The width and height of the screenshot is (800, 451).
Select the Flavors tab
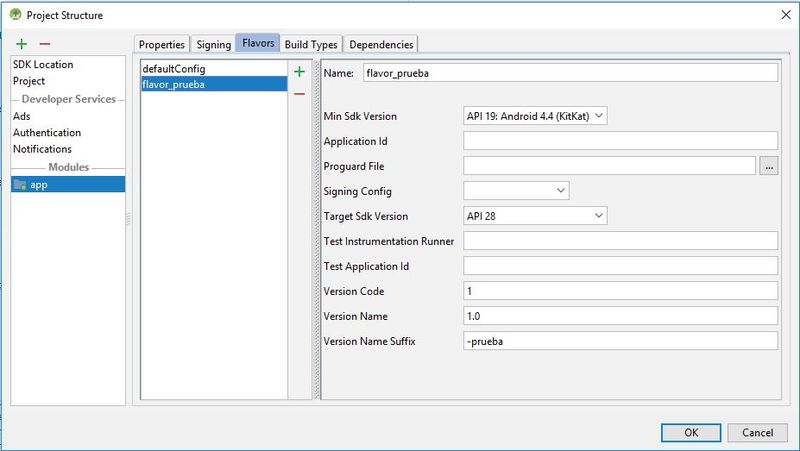(258, 43)
